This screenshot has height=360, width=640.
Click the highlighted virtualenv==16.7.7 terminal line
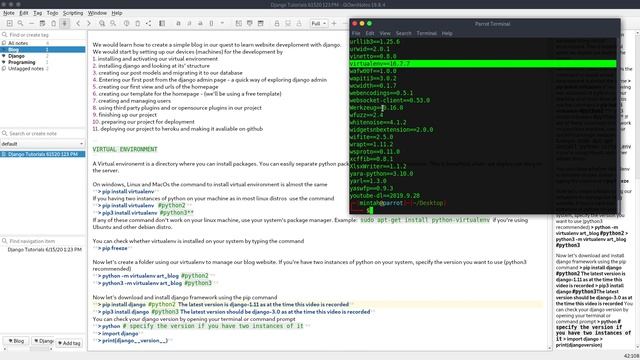(483, 64)
